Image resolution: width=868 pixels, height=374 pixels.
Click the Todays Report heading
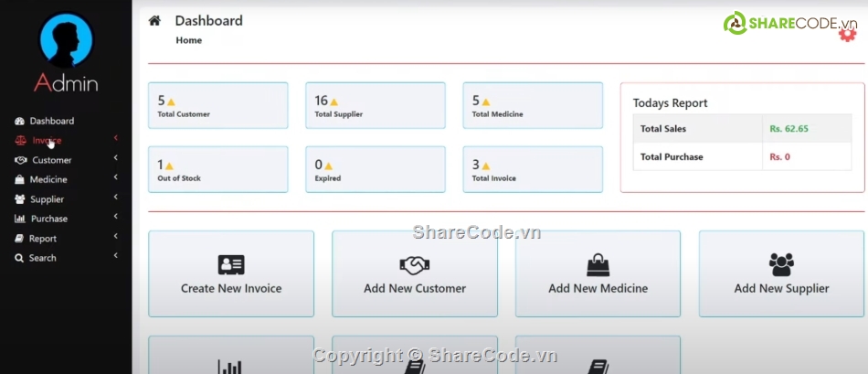671,103
